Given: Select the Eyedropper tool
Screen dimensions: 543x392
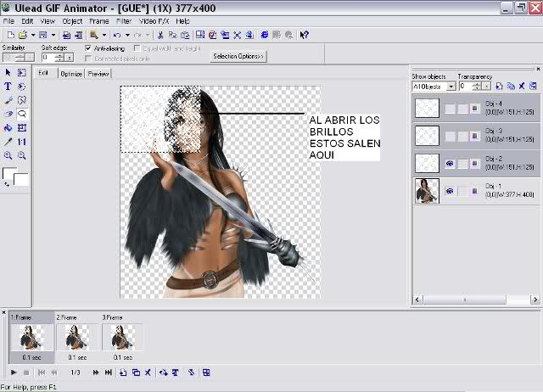Looking at the screenshot, I should [x=8, y=142].
